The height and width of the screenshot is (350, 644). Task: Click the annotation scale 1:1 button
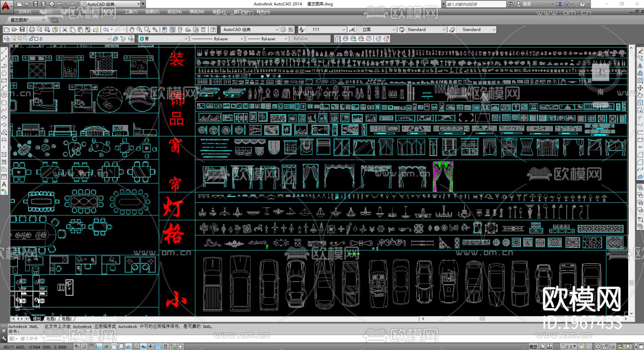point(567,346)
